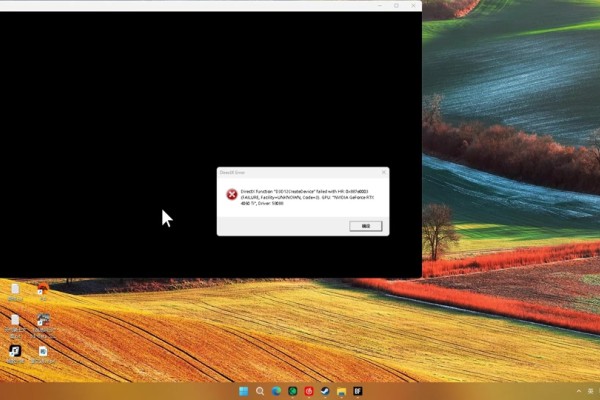Open taskbar Search magnifier

tap(260, 391)
